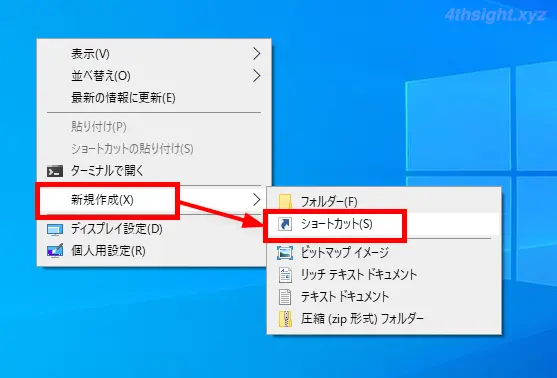Select ターミナルで開く
This screenshot has width=557, height=378.
(x=154, y=171)
